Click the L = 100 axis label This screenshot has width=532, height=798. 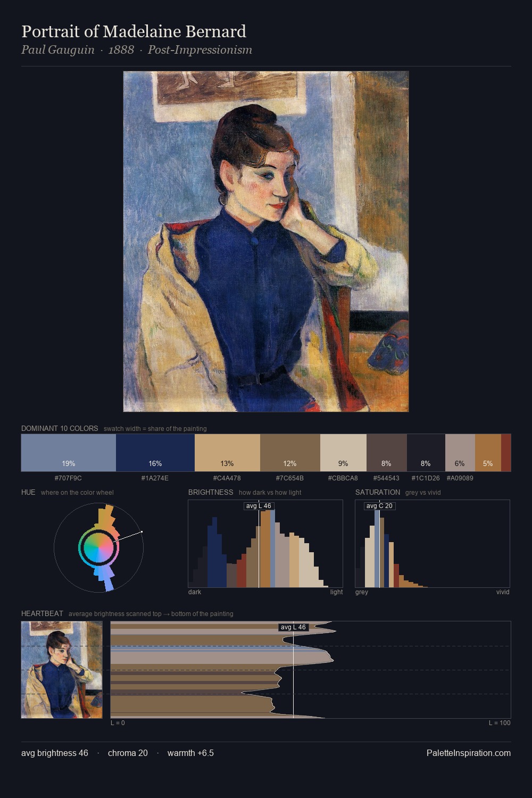[500, 723]
